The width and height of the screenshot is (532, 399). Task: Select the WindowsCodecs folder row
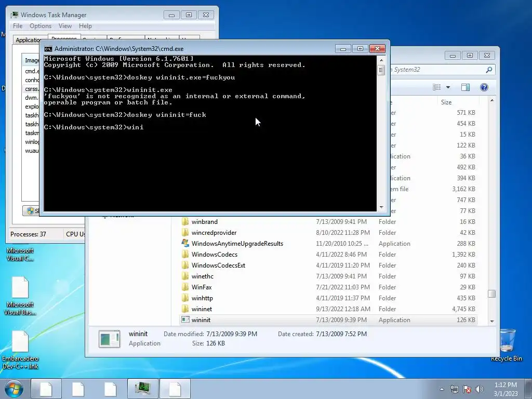pyautogui.click(x=328, y=254)
